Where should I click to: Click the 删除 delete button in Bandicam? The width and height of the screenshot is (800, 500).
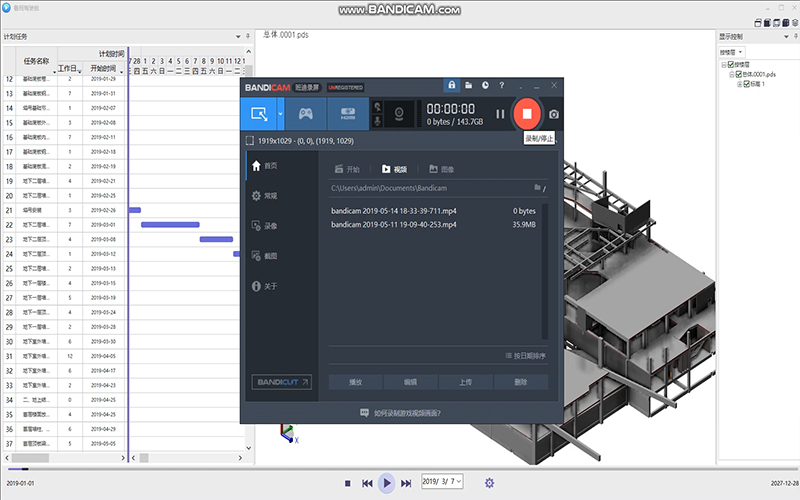click(520, 382)
